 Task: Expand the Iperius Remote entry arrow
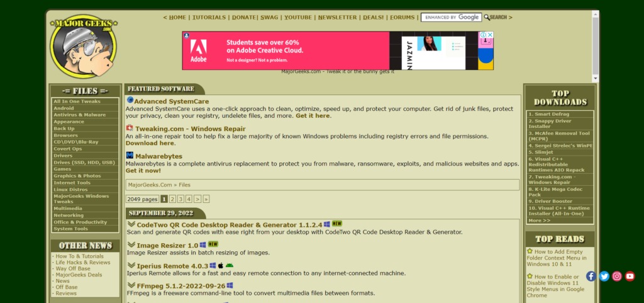pyautogui.click(x=131, y=265)
